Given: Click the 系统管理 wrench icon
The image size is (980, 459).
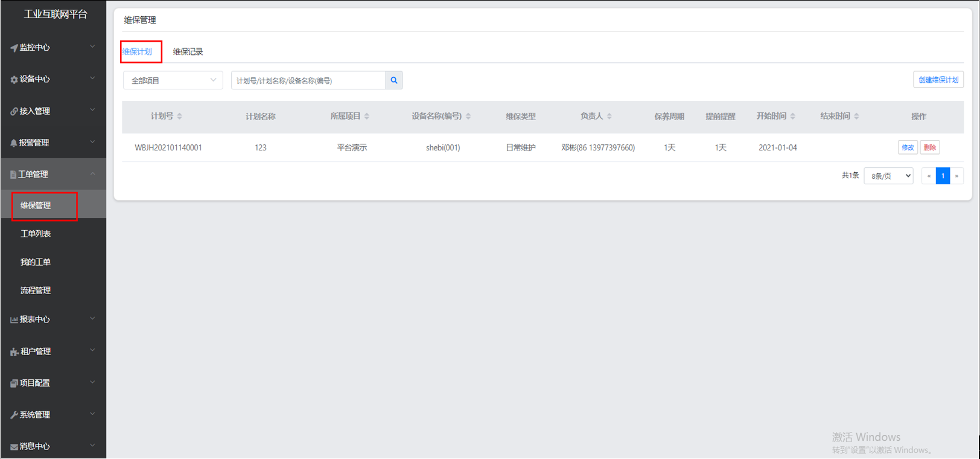Looking at the screenshot, I should 14,415.
